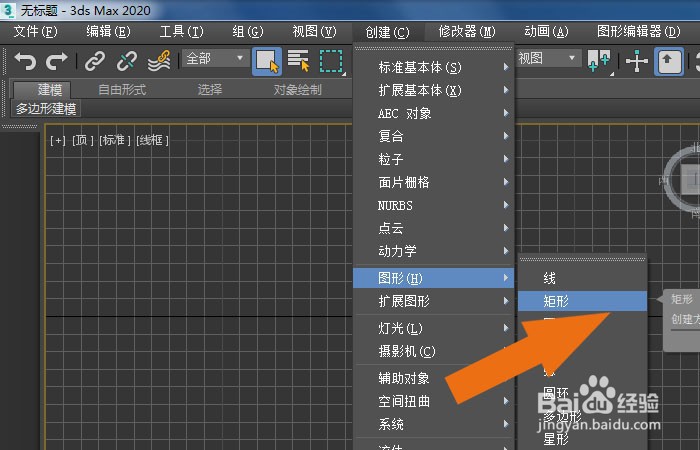Choose the Rectangular Selection Region icon
700x450 pixels.
pyautogui.click(x=332, y=61)
